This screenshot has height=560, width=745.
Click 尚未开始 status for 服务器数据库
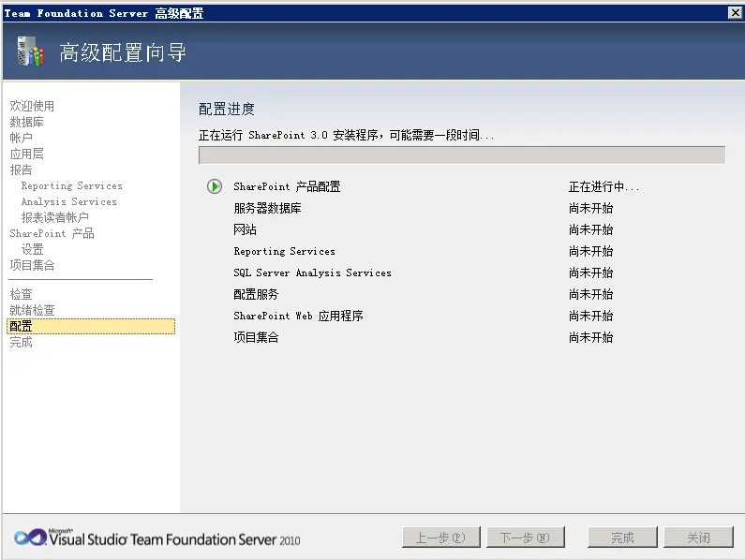pyautogui.click(x=590, y=208)
